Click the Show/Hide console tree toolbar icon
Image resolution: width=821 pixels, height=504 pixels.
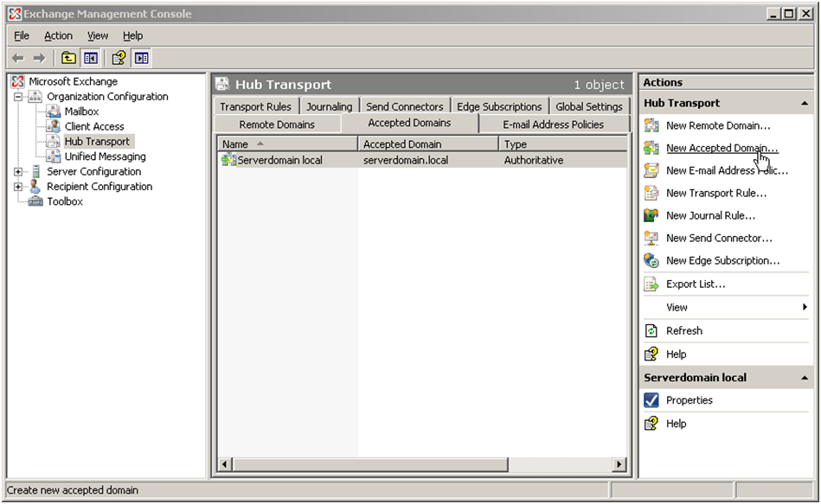pyautogui.click(x=91, y=58)
